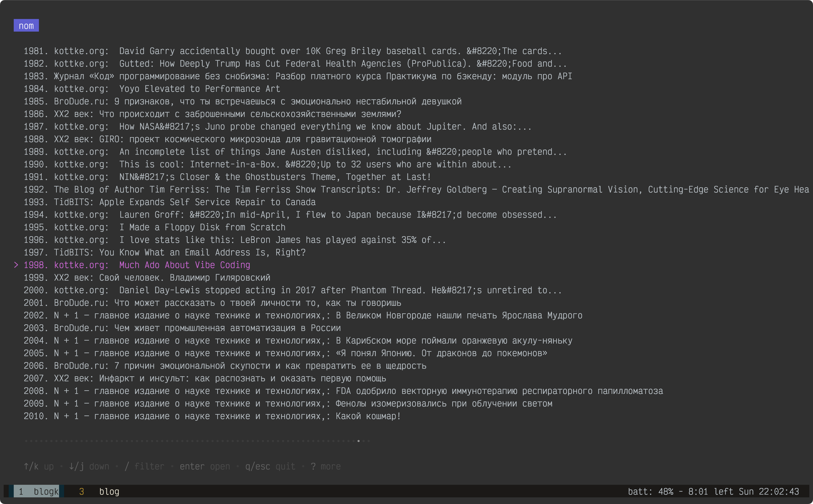The height and width of the screenshot is (504, 813).
Task: Select item 2000 Daniel Day-Lewis entry
Action: [x=293, y=290]
